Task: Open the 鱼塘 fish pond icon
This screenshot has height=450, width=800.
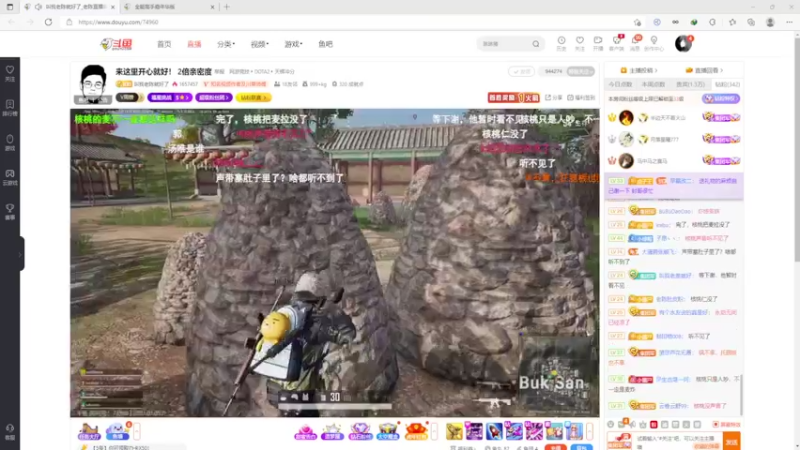Action: 117,432
